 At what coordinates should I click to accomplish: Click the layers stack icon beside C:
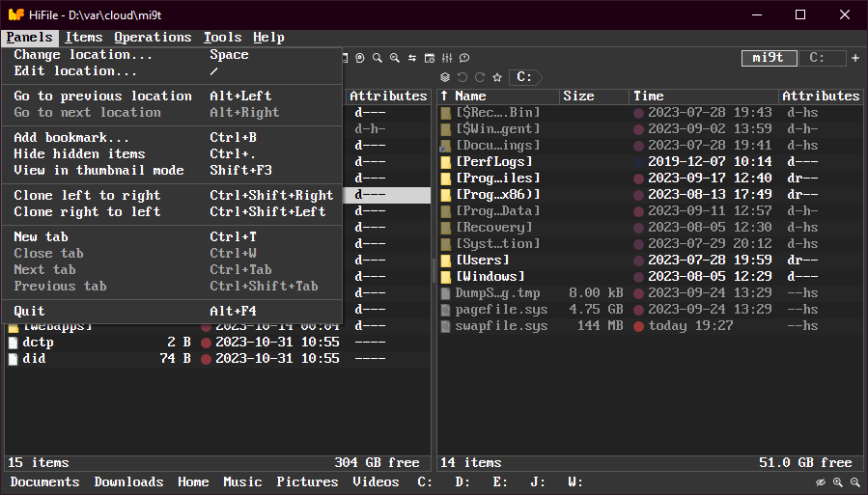(x=445, y=77)
